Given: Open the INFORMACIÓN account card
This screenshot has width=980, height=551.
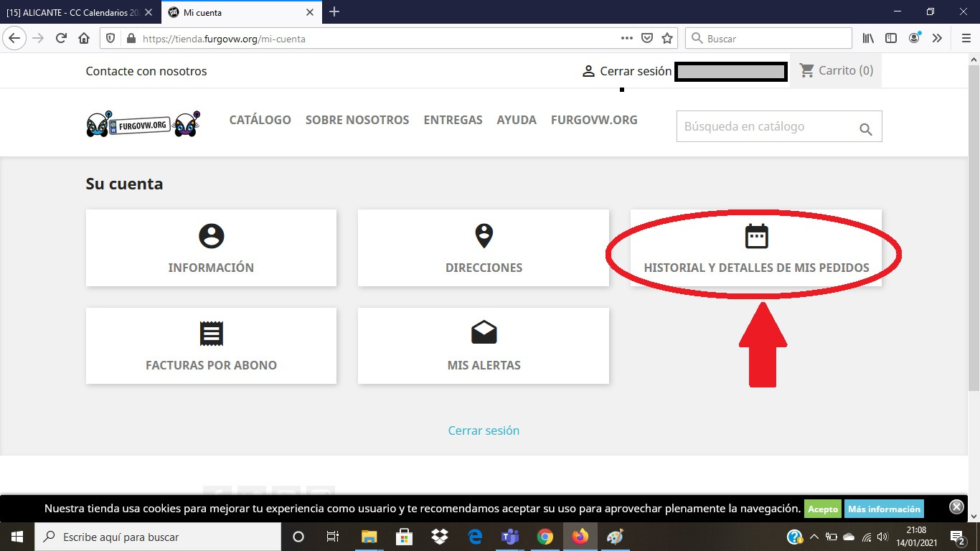Looking at the screenshot, I should (211, 248).
